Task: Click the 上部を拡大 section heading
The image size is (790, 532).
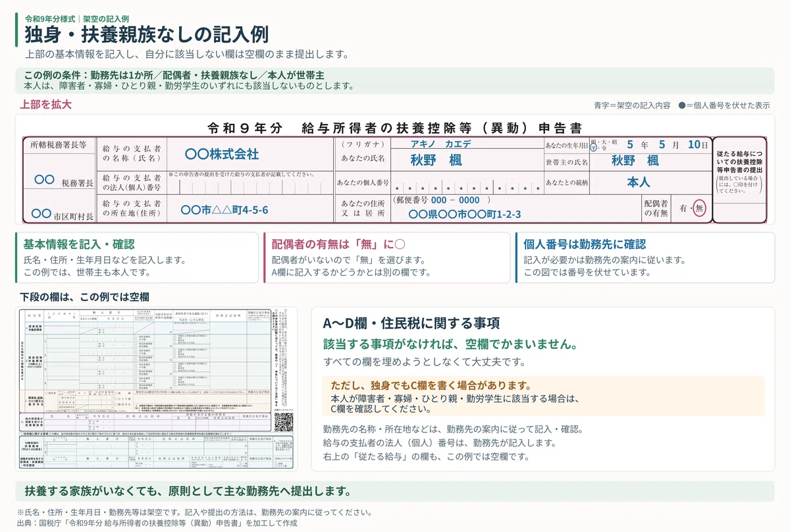Action: 45,104
